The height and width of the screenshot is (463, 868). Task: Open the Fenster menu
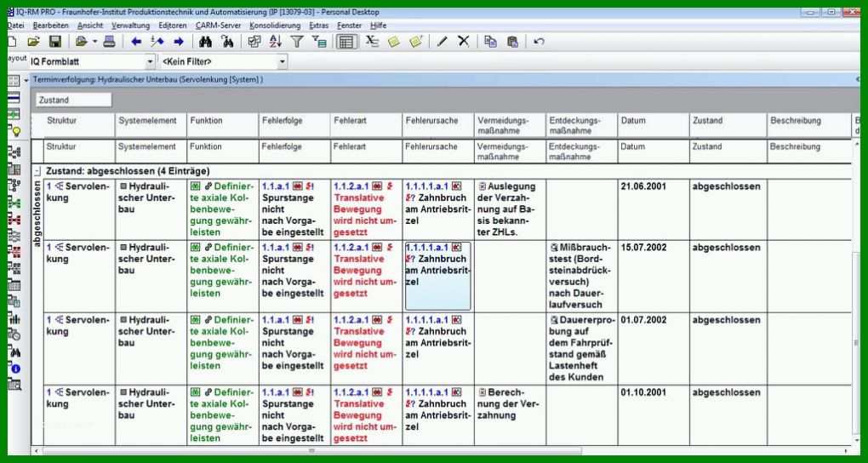349,26
